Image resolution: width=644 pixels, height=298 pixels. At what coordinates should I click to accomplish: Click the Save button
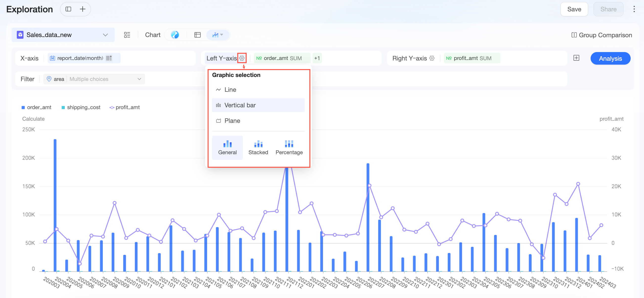click(574, 9)
